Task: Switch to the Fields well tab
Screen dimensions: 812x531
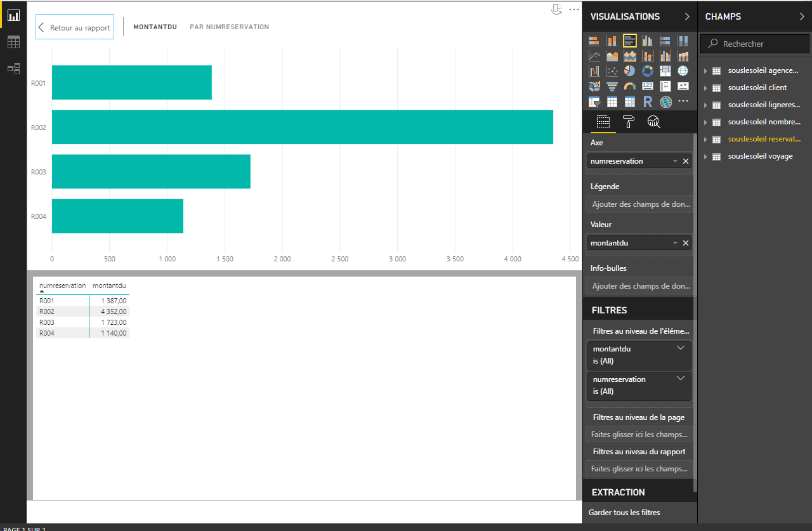Action: pyautogui.click(x=603, y=122)
